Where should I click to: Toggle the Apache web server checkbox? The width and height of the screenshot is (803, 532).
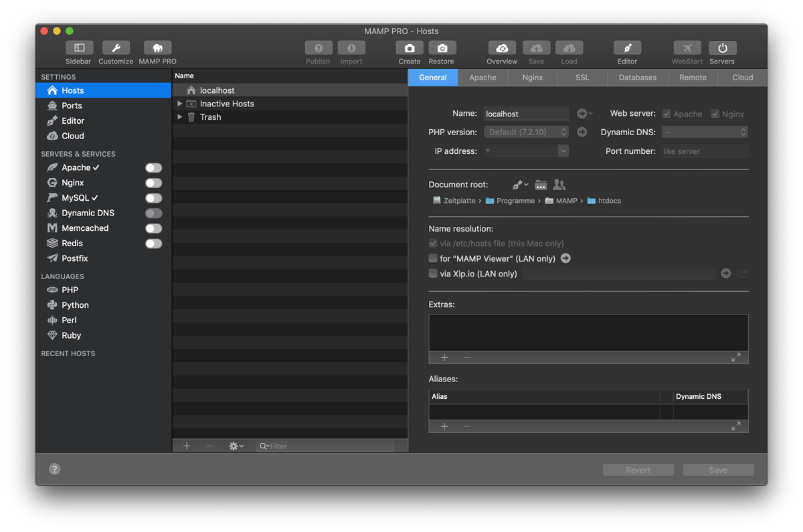click(x=666, y=114)
